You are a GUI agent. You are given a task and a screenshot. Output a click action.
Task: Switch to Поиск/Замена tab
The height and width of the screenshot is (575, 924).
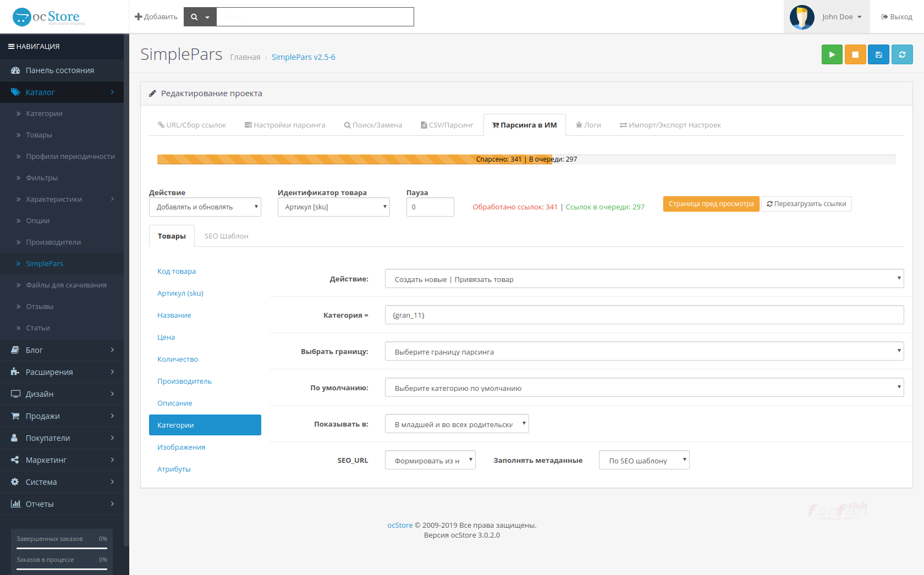[x=373, y=125]
